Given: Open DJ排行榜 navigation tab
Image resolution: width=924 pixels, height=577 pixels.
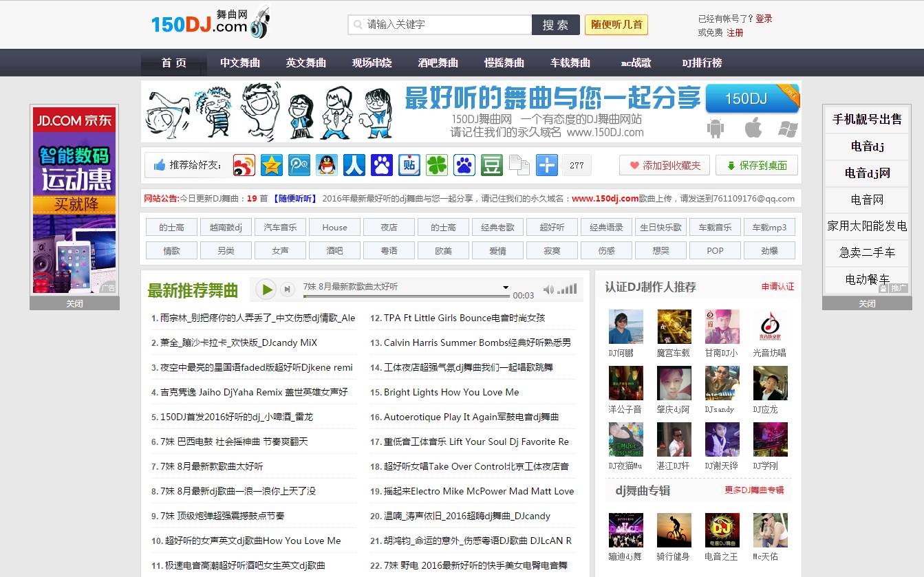Looking at the screenshot, I should [x=702, y=63].
